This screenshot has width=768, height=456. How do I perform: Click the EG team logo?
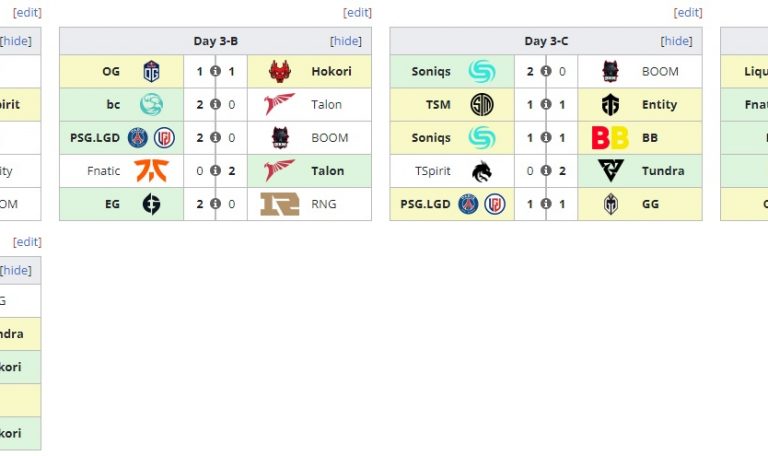pos(152,203)
